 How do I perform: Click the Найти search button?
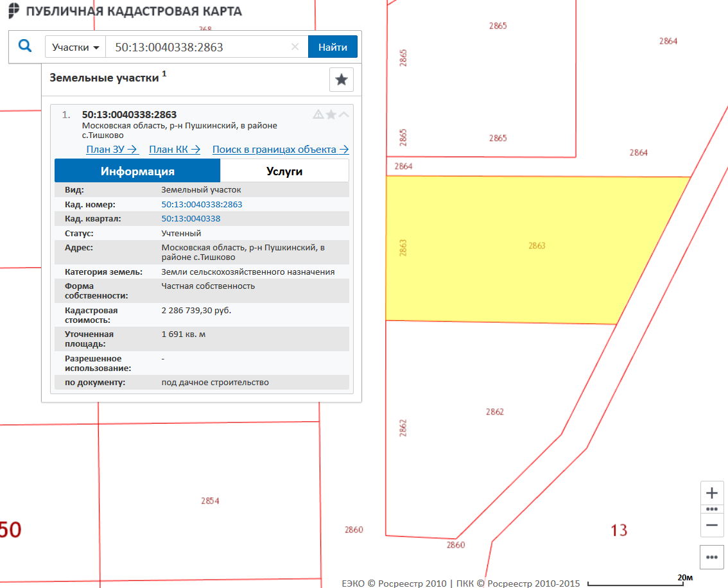point(333,47)
